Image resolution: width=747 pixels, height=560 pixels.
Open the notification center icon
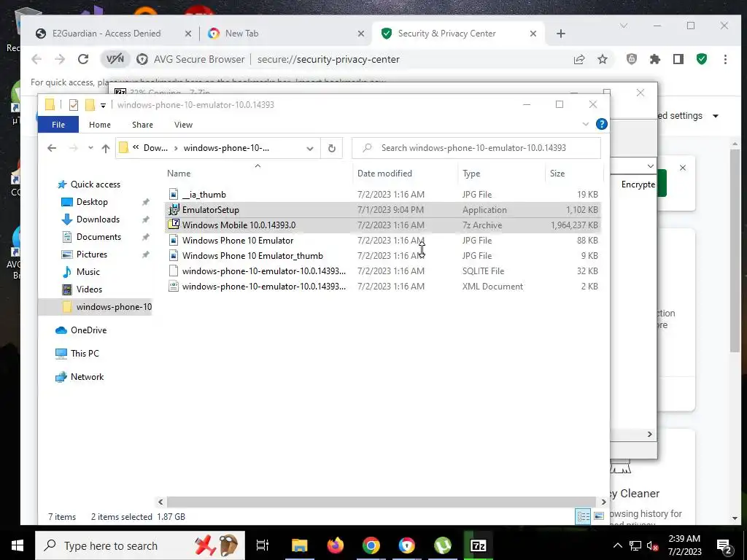coord(724,545)
